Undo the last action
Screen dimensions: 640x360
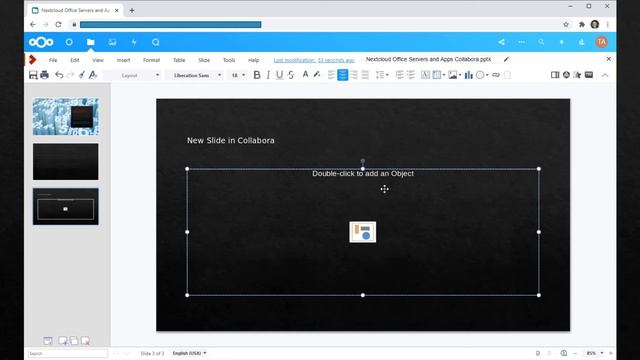tap(59, 75)
